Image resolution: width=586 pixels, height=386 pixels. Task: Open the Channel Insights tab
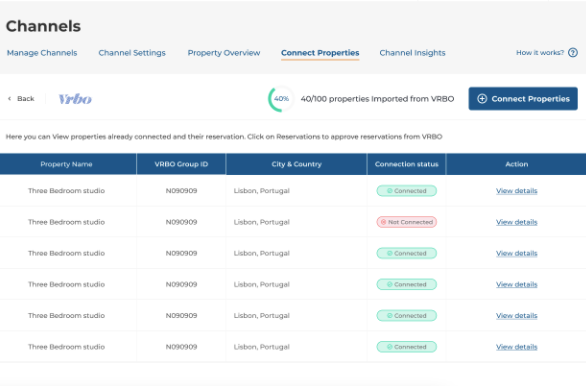click(x=413, y=53)
